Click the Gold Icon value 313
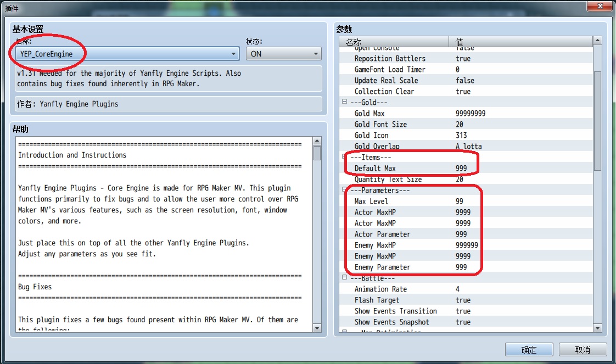Image resolution: width=616 pixels, height=364 pixels. 461,136
